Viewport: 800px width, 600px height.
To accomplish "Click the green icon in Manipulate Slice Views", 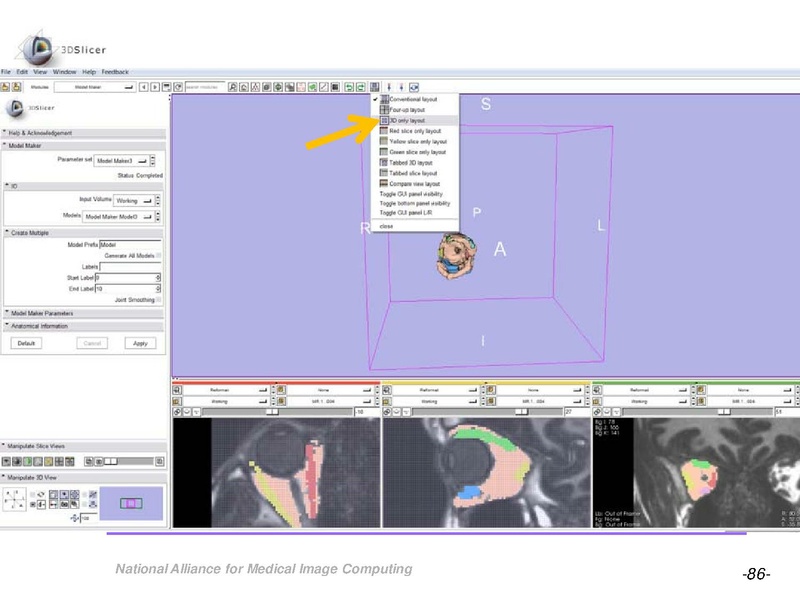I will 28,462.
